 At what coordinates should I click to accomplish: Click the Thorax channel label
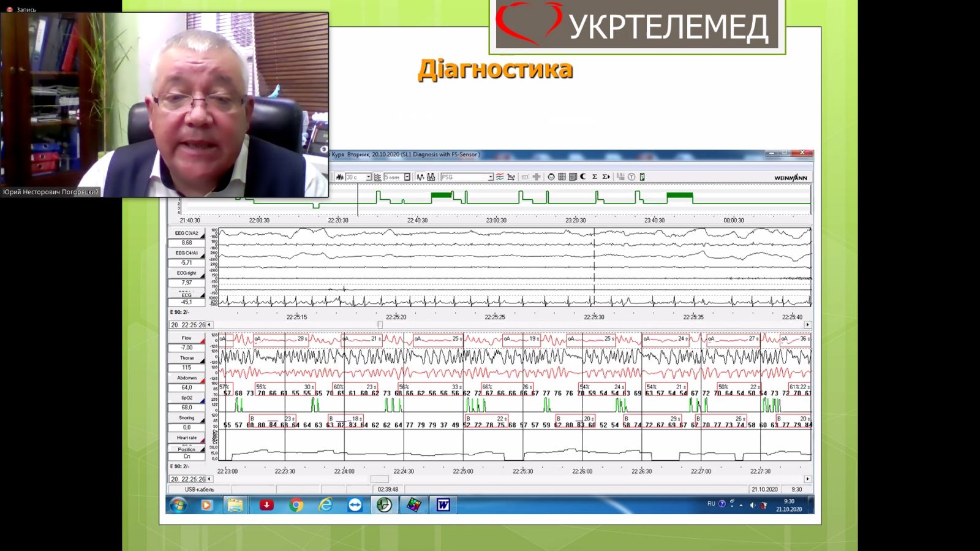click(x=187, y=358)
